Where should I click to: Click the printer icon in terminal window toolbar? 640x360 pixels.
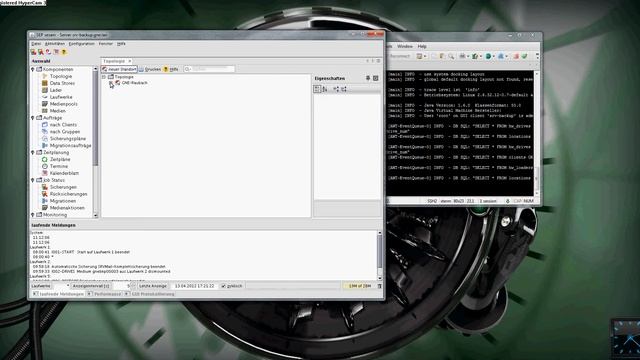click(x=462, y=56)
